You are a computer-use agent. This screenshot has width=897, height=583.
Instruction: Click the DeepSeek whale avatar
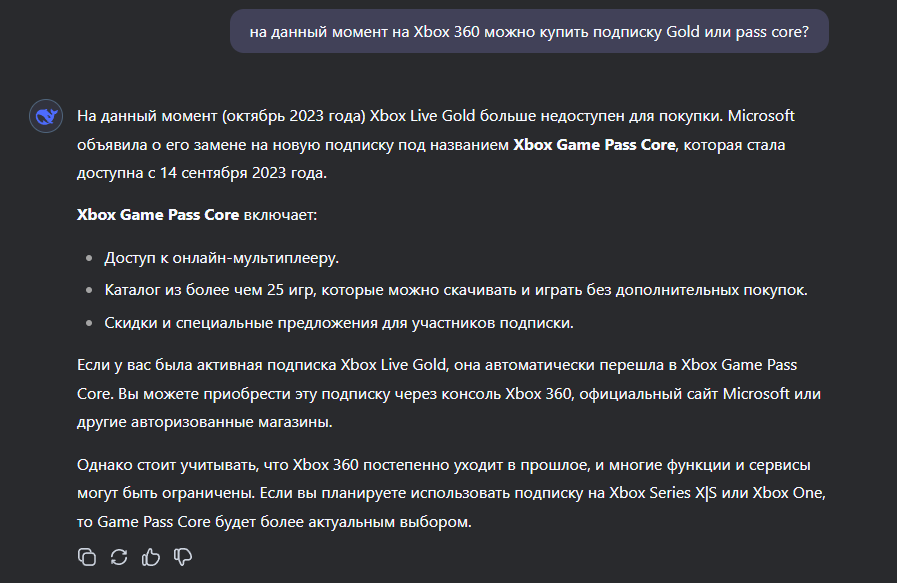46,116
